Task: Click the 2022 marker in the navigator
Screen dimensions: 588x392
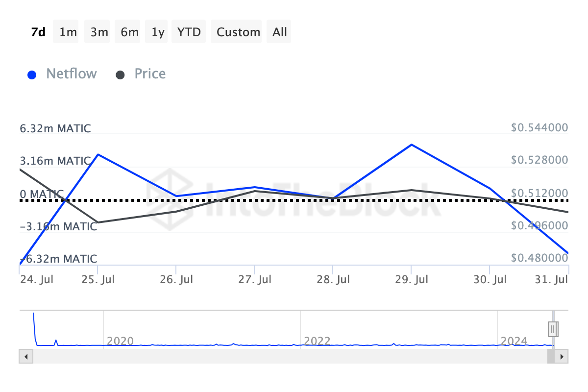Action: (317, 341)
